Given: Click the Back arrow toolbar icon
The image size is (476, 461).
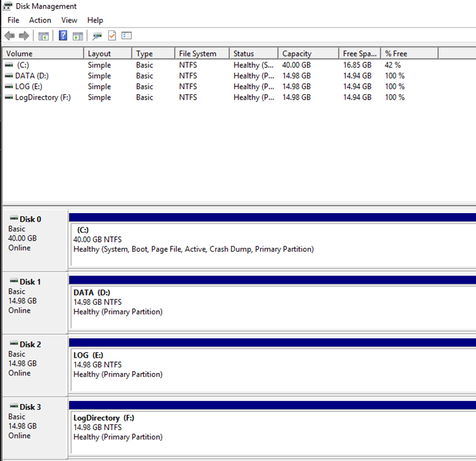Looking at the screenshot, I should tap(9, 36).
